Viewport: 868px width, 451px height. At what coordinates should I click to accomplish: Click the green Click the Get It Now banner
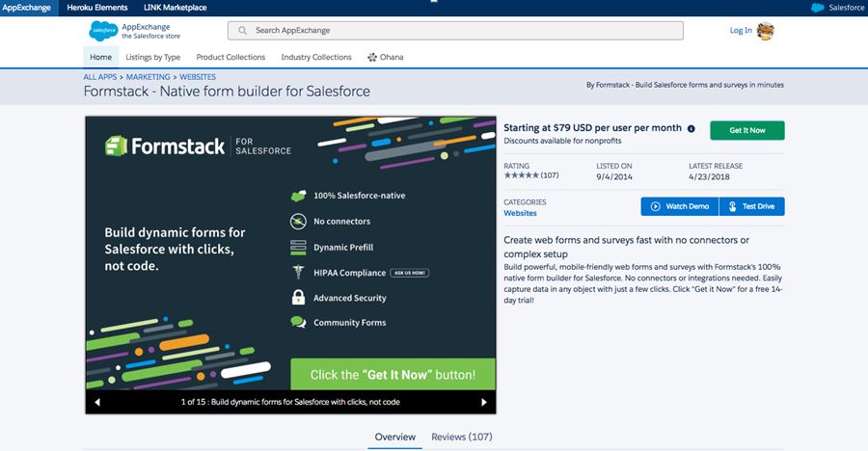point(393,375)
